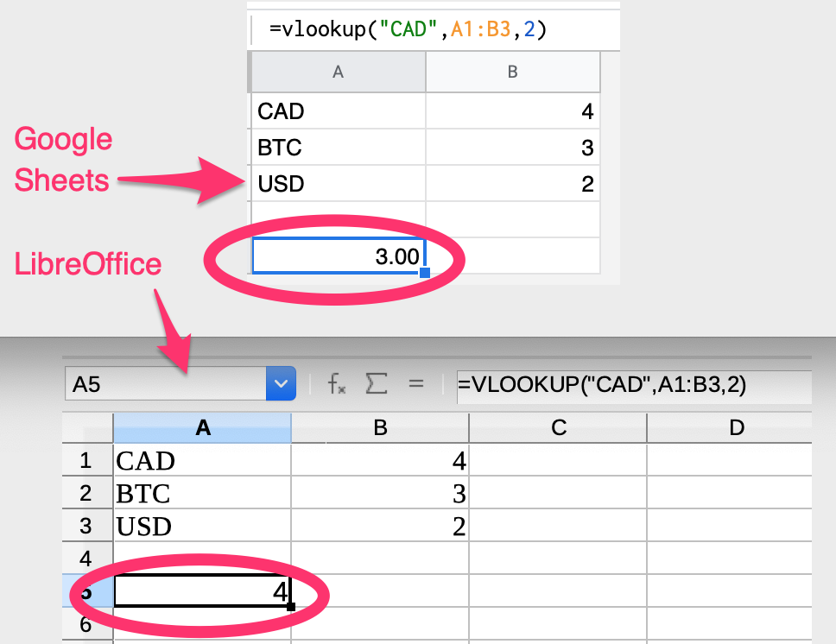The height and width of the screenshot is (644, 836).
Task: Click LibreOffice cell B1 with value 4
Action: (x=380, y=460)
